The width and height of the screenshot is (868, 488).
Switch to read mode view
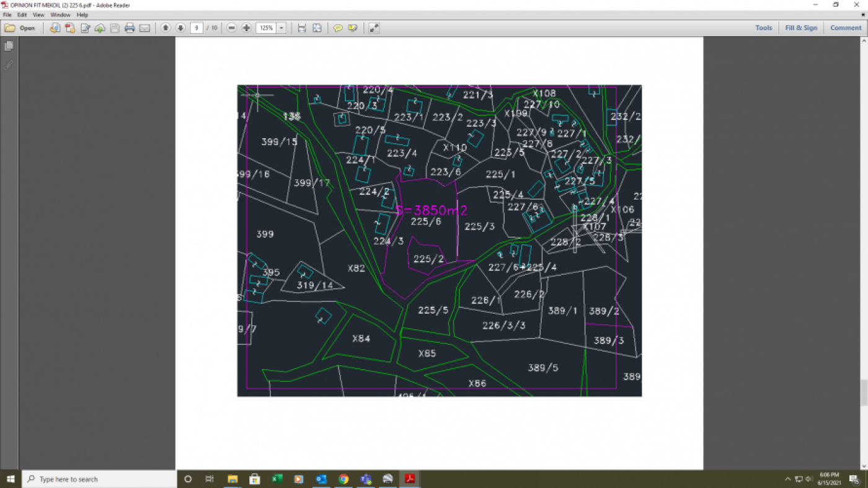click(x=374, y=28)
